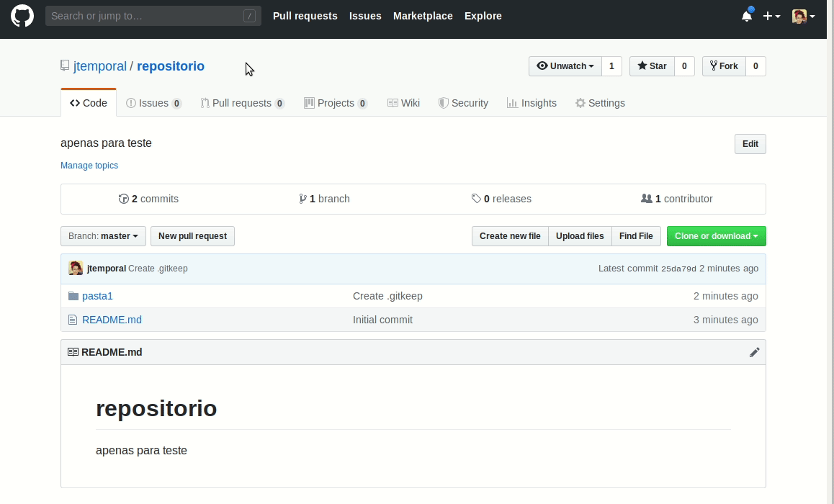
Task: Click the repository book icon beside jtemporal
Action: point(65,66)
